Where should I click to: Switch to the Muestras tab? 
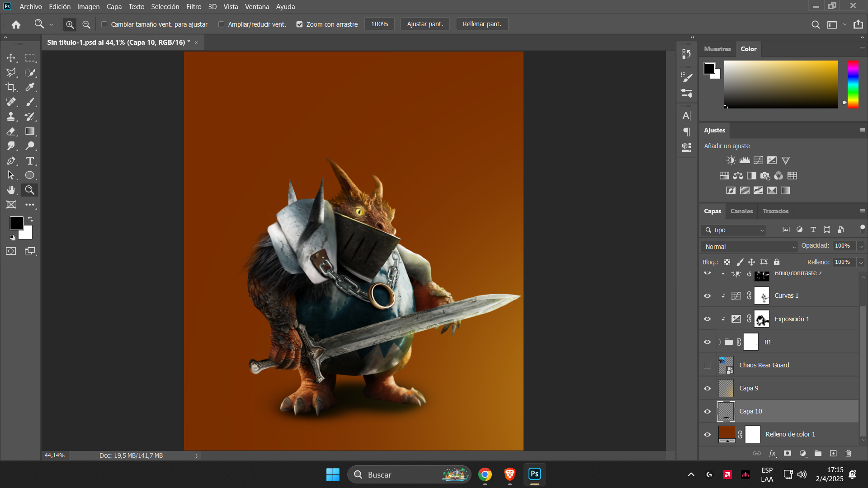tap(717, 49)
